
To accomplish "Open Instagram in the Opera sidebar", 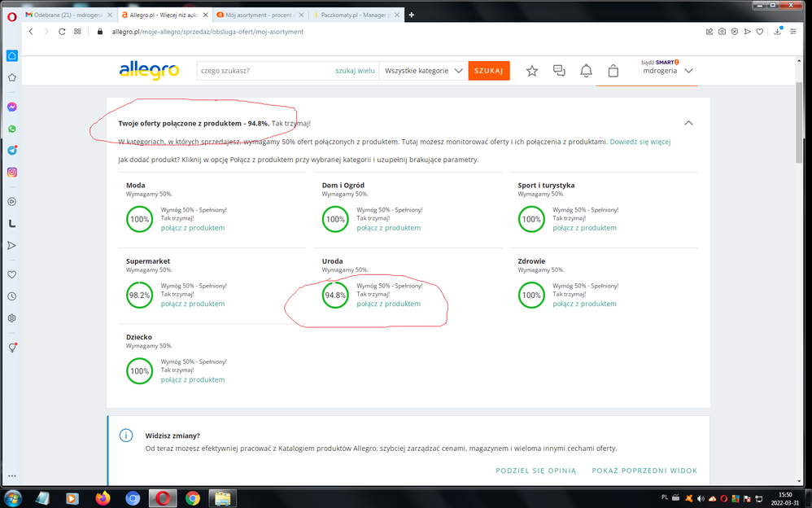I will pyautogui.click(x=12, y=172).
